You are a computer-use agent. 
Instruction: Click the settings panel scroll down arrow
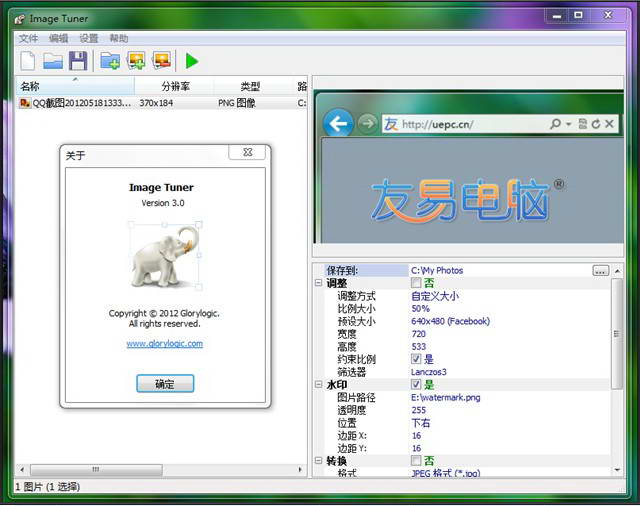617,470
